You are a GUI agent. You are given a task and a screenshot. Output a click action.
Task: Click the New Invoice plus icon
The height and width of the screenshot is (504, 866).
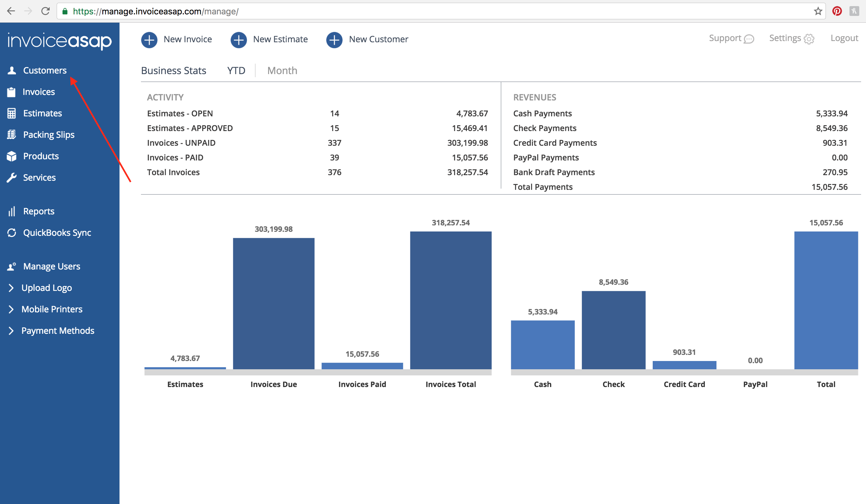[149, 40]
